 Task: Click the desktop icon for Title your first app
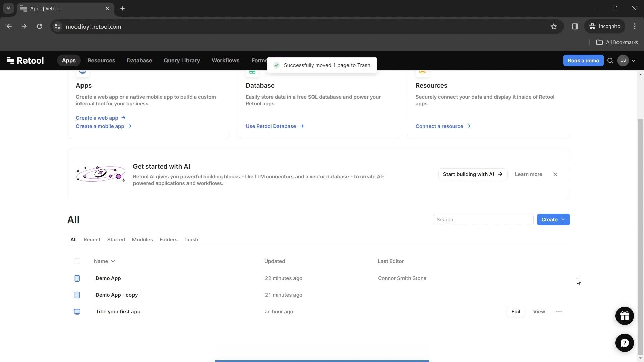tap(77, 312)
